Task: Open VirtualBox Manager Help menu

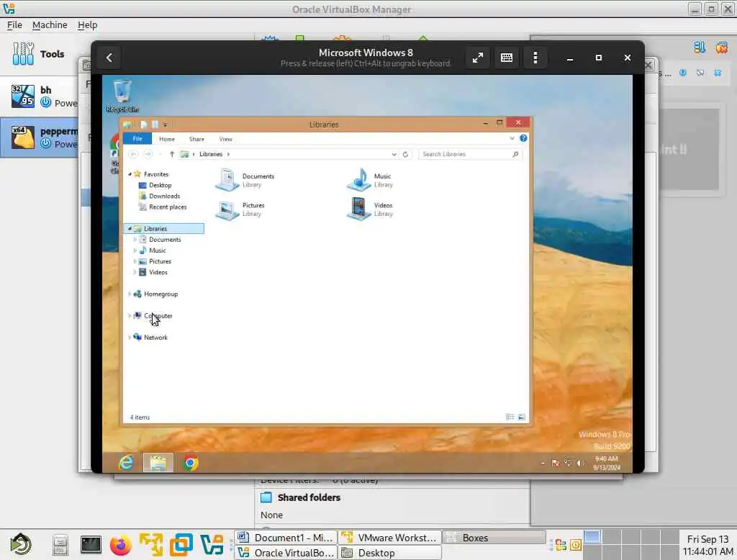Action: pos(87,25)
